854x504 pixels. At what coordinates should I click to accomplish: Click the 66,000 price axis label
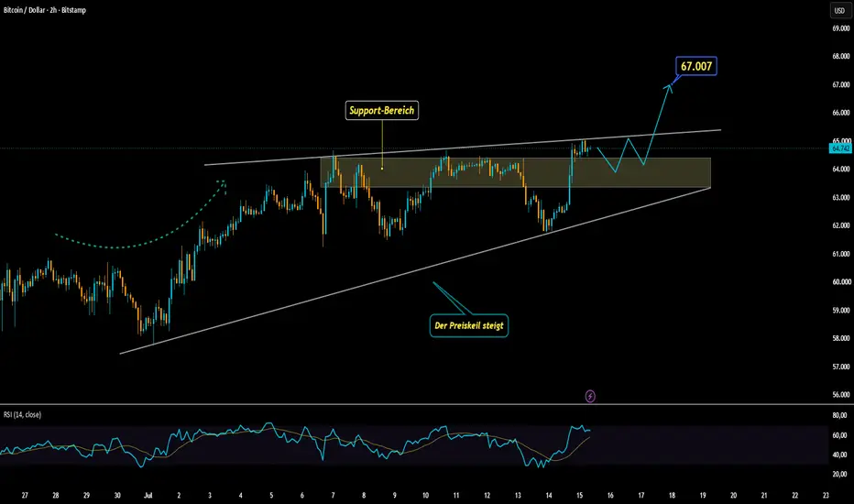pyautogui.click(x=841, y=113)
